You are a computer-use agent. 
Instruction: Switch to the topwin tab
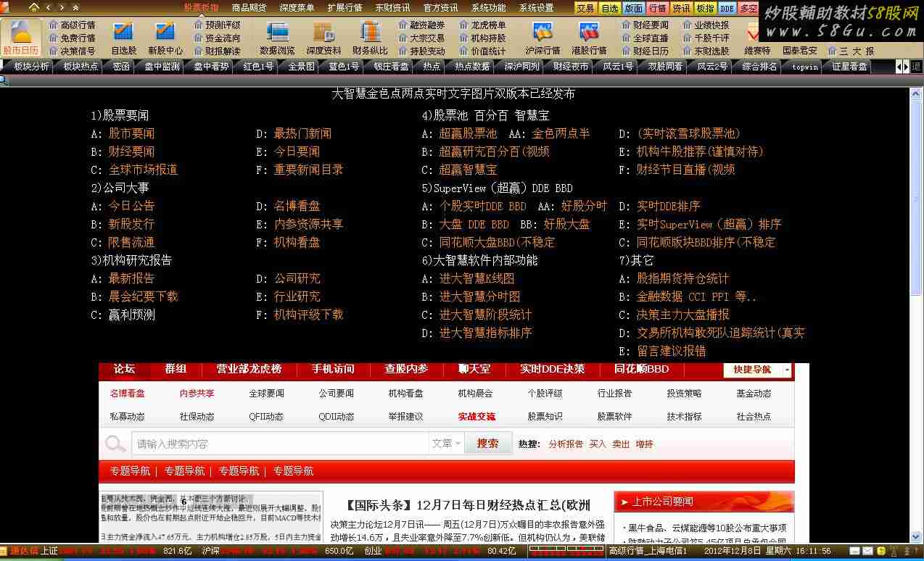tap(804, 66)
